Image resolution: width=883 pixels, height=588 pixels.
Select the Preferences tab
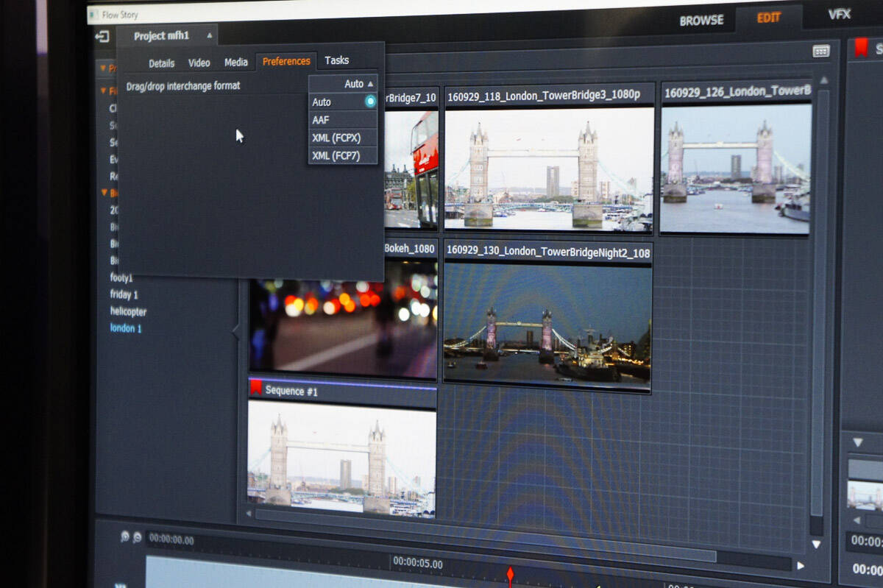286,61
